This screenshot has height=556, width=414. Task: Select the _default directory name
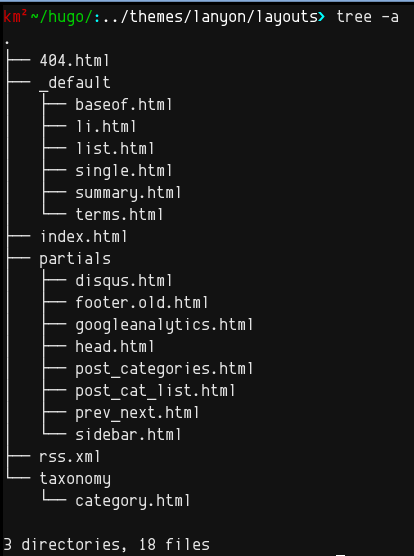(75, 83)
